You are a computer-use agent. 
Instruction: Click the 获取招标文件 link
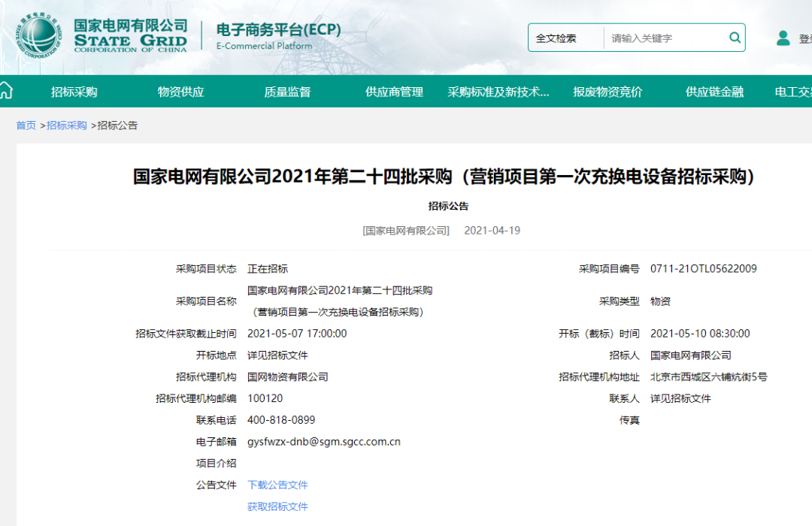pos(277,506)
